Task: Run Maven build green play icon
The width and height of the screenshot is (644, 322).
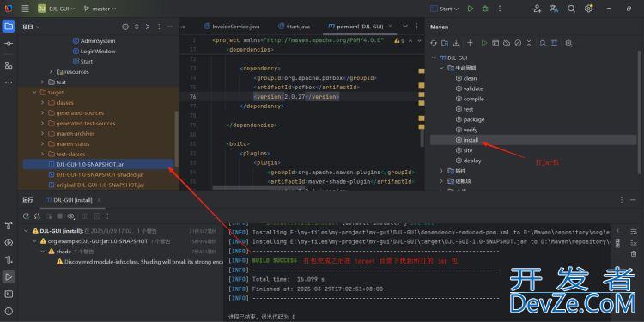Action: 484,43
